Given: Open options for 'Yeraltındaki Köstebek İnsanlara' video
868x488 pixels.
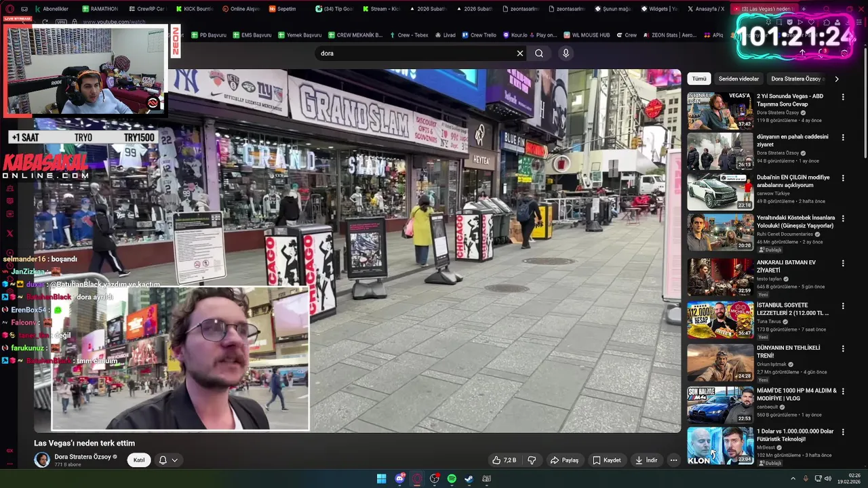Looking at the screenshot, I should pos(843,219).
